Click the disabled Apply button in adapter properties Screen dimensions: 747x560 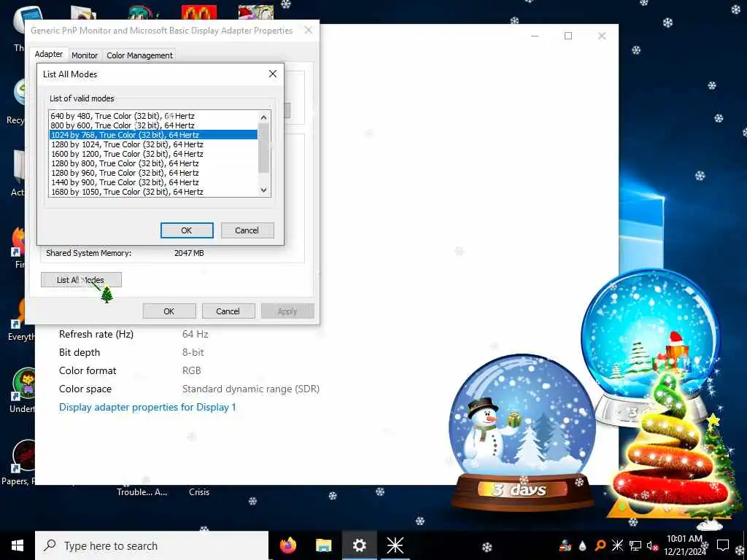[x=287, y=311]
